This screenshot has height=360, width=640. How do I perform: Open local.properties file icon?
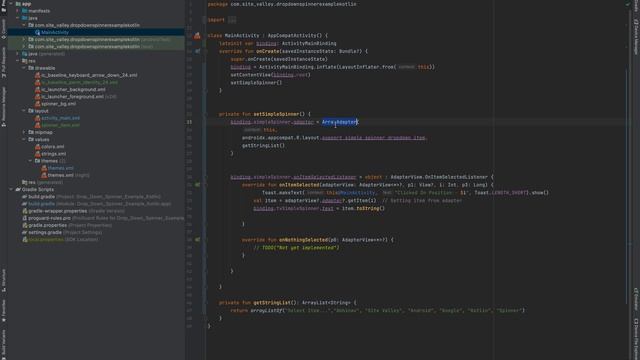[x=24, y=240]
